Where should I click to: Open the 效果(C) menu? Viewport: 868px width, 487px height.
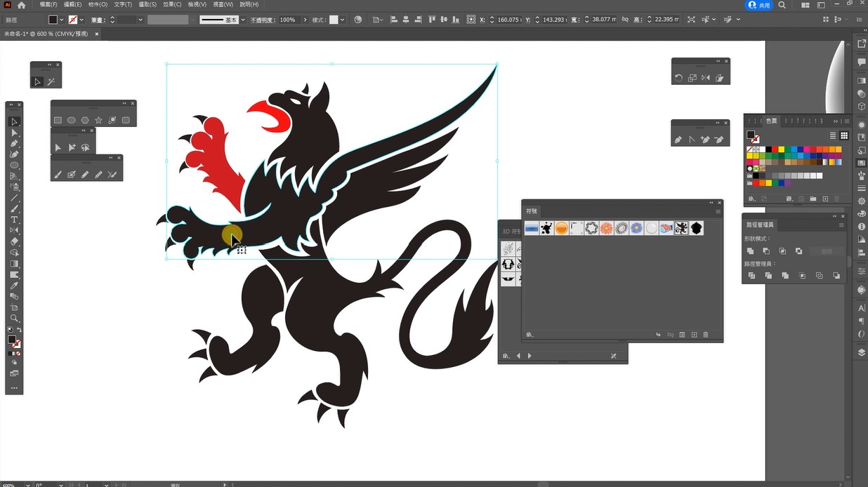pyautogui.click(x=172, y=5)
